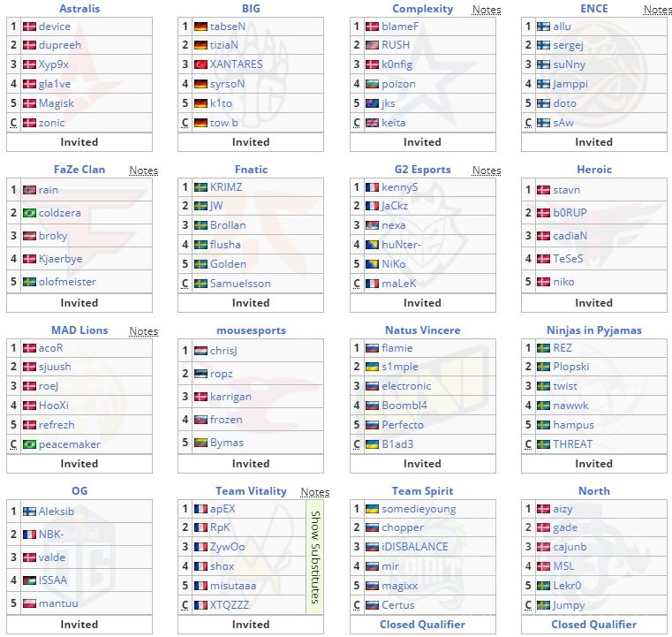The image size is (672, 637).
Task: Open Natus Vincere team link
Action: coord(422,330)
